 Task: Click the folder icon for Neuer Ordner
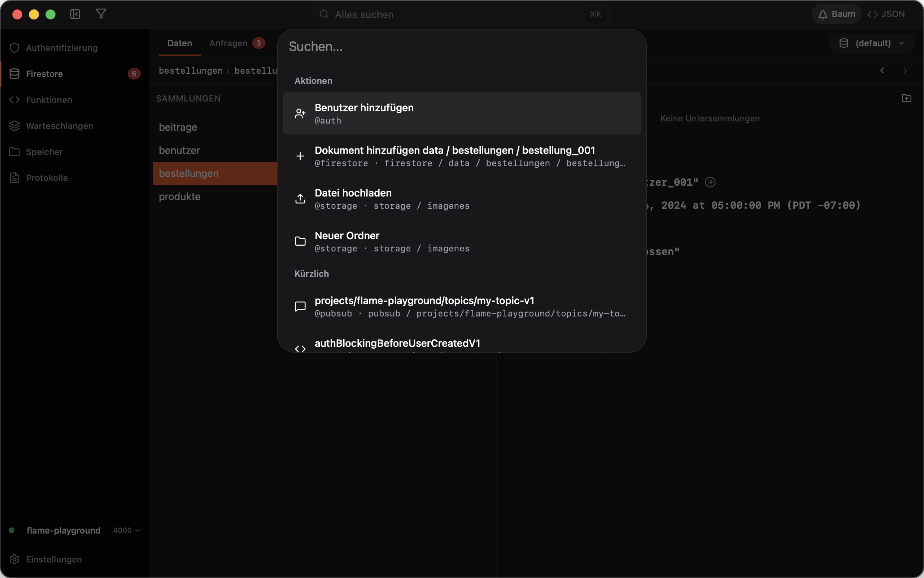300,241
